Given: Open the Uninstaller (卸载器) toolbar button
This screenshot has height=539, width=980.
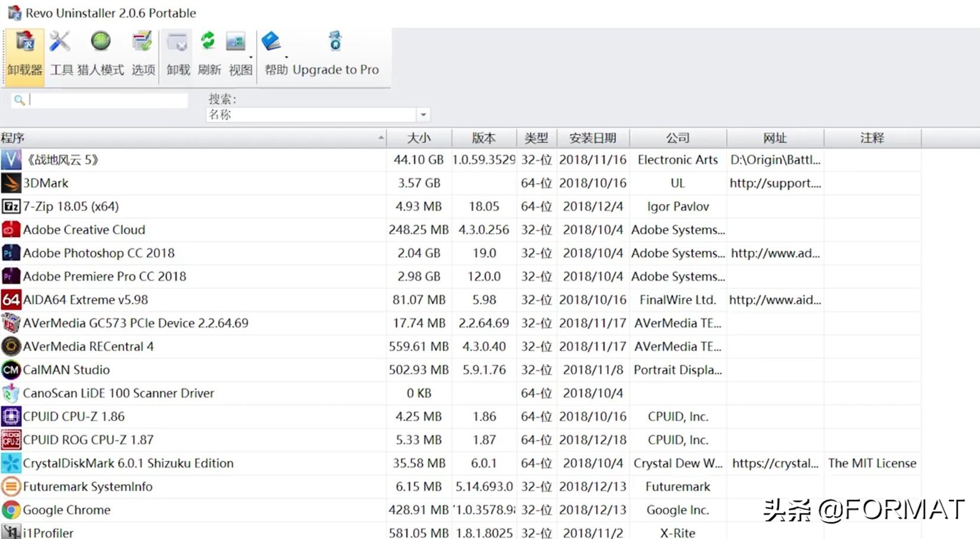Looking at the screenshot, I should tap(24, 54).
